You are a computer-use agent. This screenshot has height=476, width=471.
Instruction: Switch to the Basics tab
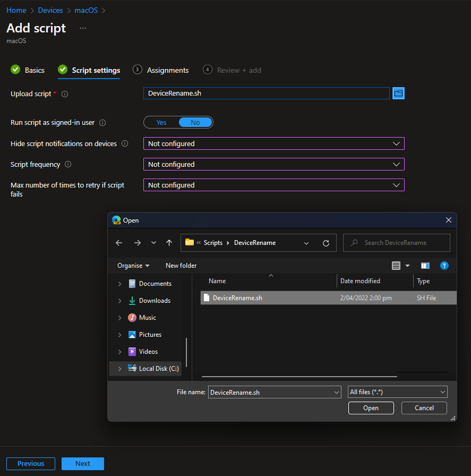point(28,70)
